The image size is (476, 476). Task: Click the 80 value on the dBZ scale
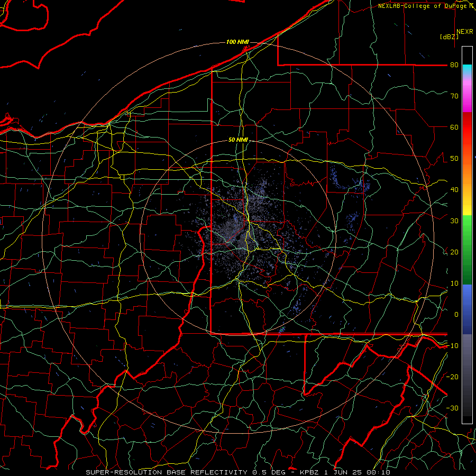[x=454, y=65]
